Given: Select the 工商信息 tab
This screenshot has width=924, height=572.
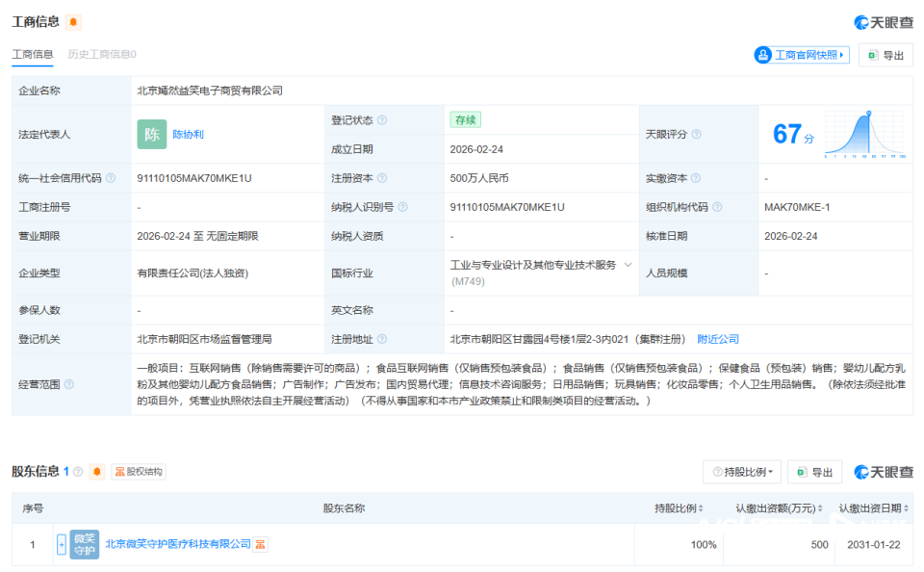Looking at the screenshot, I should click(33, 54).
